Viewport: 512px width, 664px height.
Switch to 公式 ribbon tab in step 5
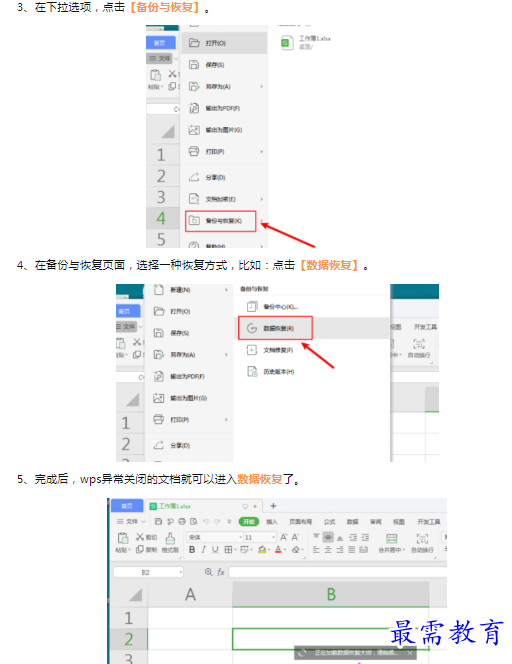(329, 521)
